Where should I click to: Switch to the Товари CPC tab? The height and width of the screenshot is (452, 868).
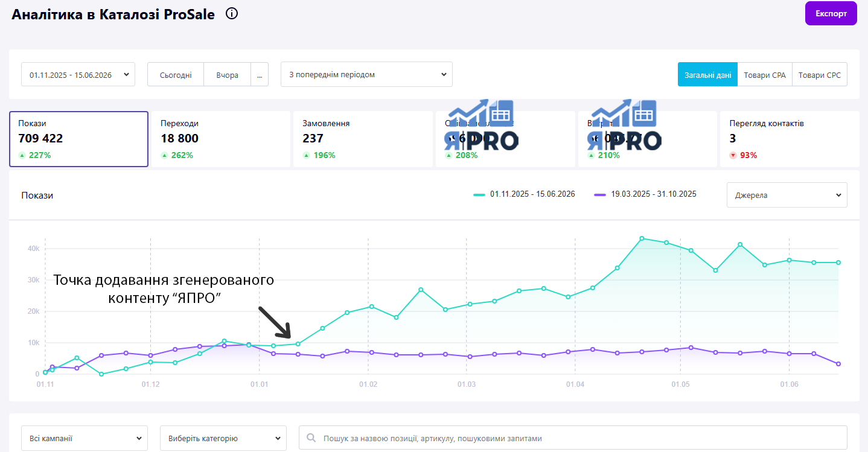pos(820,75)
